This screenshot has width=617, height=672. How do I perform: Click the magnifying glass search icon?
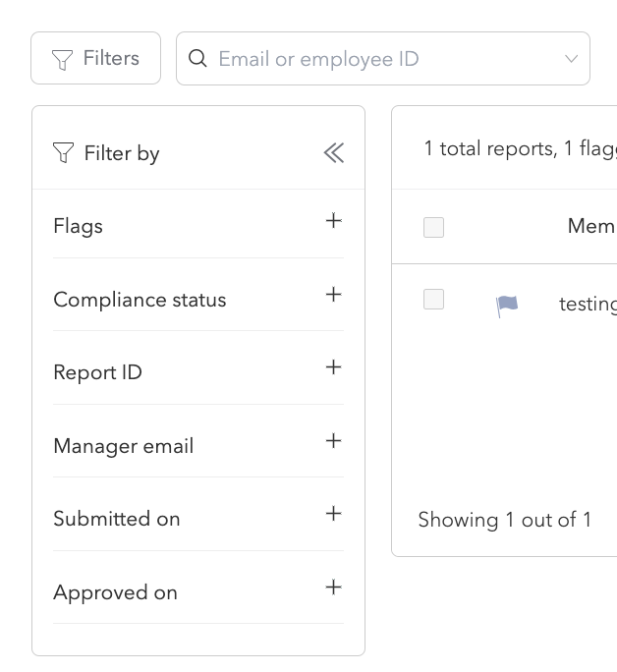click(x=197, y=59)
